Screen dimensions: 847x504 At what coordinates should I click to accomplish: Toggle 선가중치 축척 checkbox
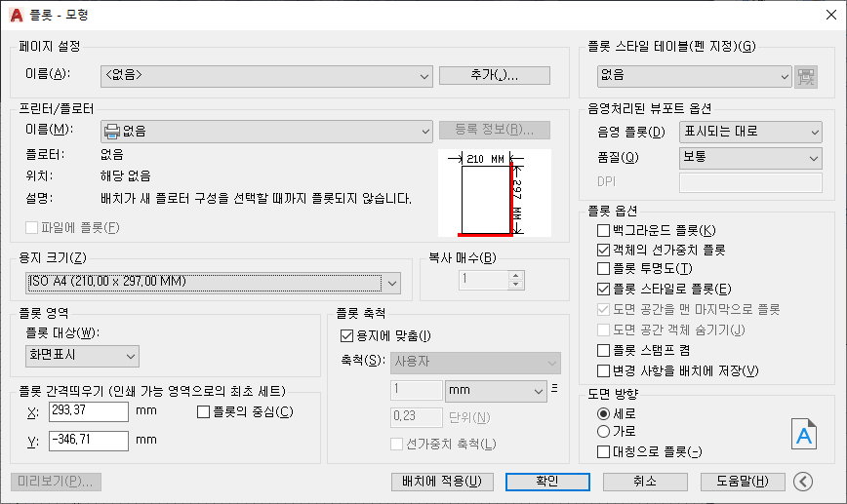(396, 444)
